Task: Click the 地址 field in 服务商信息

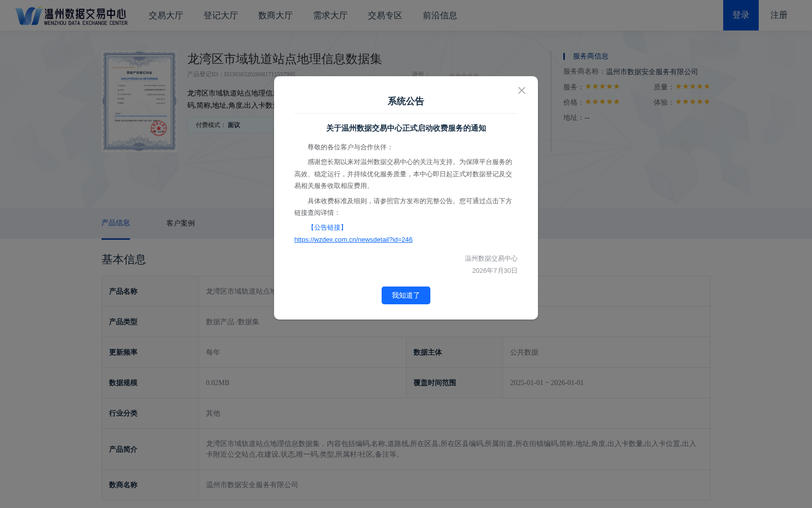Action: pyautogui.click(x=577, y=118)
